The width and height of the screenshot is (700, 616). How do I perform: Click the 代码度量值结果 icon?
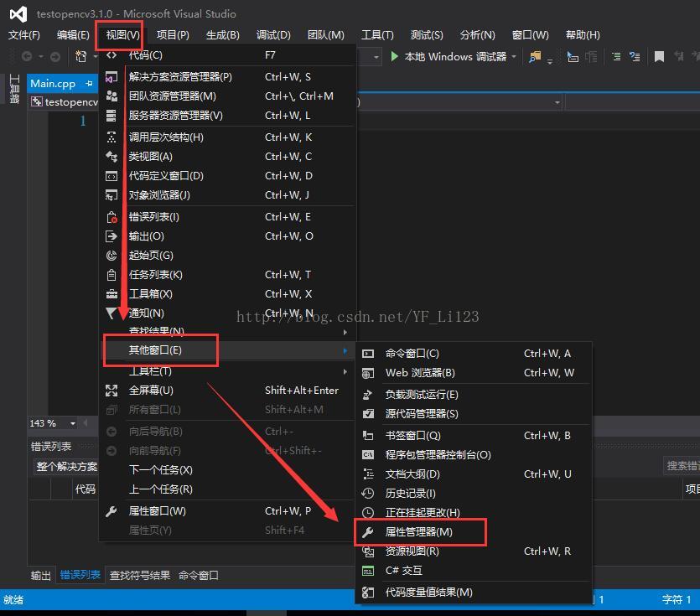coord(368,593)
